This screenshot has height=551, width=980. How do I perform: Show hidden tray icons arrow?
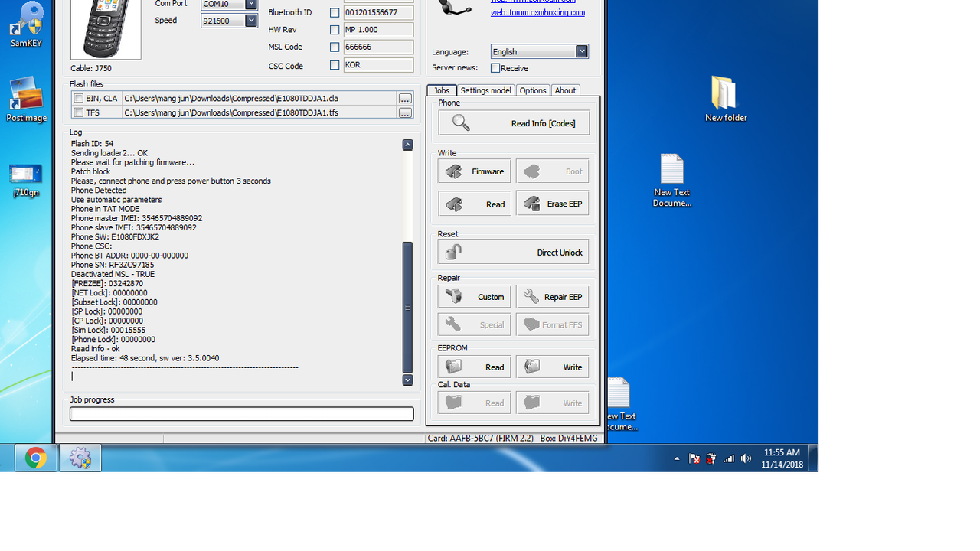(677, 459)
